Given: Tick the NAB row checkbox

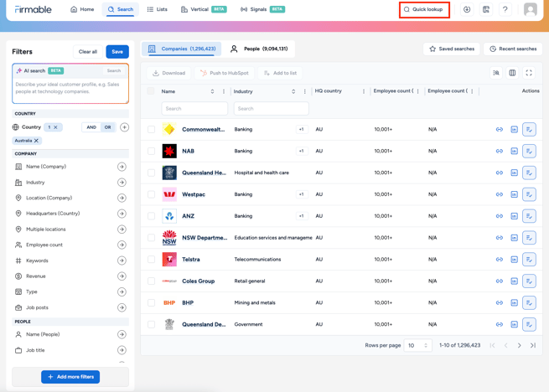Looking at the screenshot, I should (151, 152).
